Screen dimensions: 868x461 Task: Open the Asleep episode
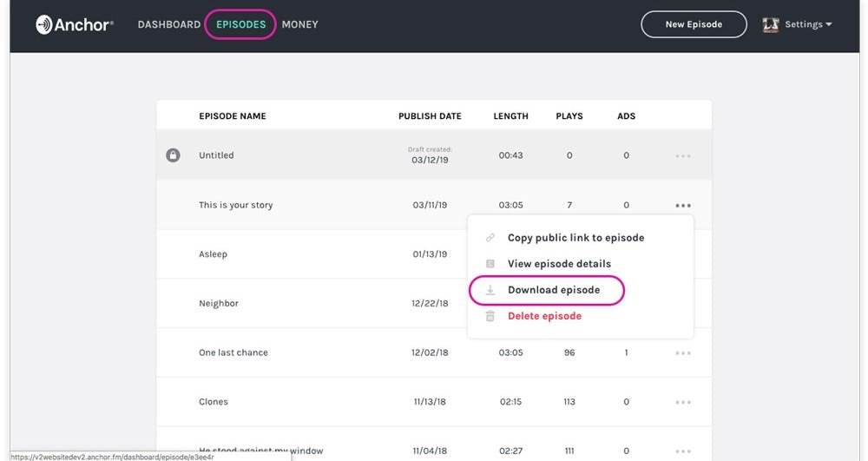pyautogui.click(x=213, y=254)
